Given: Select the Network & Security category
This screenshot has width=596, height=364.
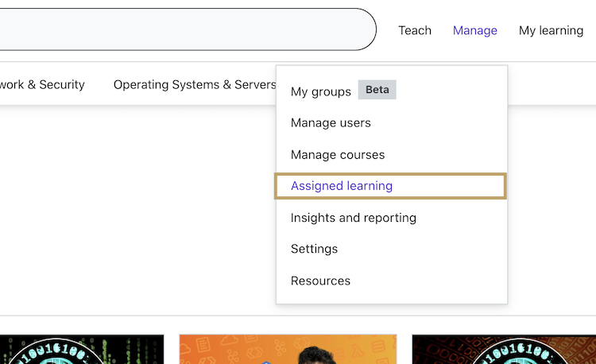Looking at the screenshot, I should [41, 84].
